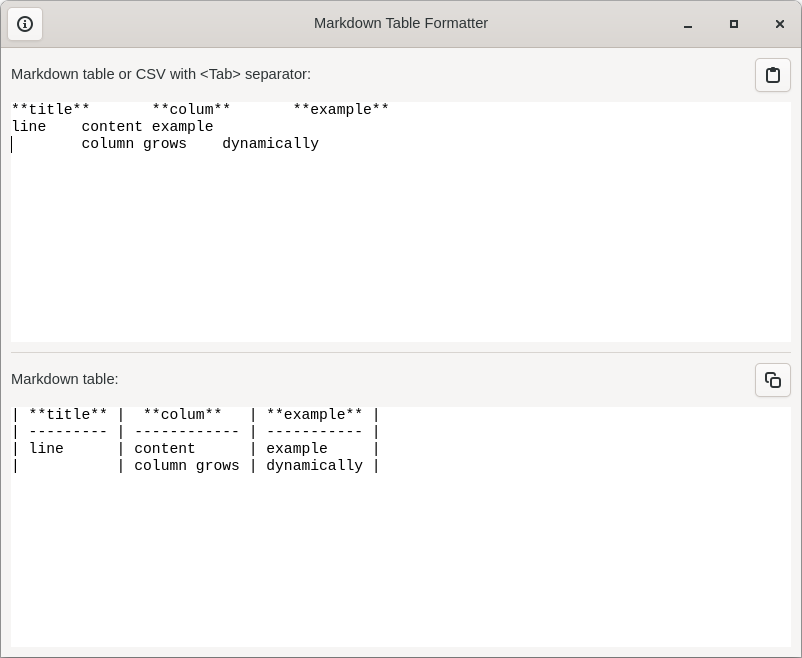Click the Markdown Table Formatter title bar
The image size is (802, 658).
pyautogui.click(x=401, y=23)
